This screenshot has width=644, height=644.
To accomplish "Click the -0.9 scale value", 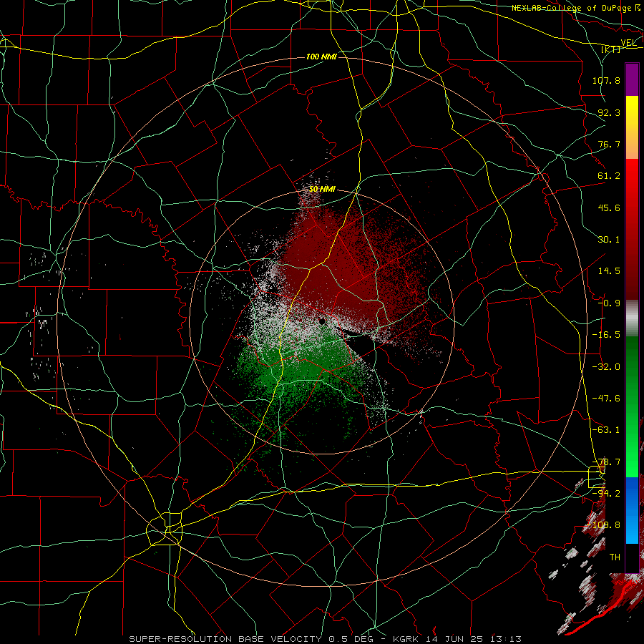I will pos(609,303).
